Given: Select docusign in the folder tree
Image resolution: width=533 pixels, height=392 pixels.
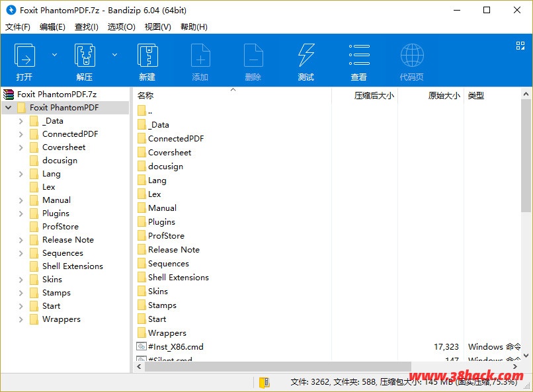Looking at the screenshot, I should 60,161.
